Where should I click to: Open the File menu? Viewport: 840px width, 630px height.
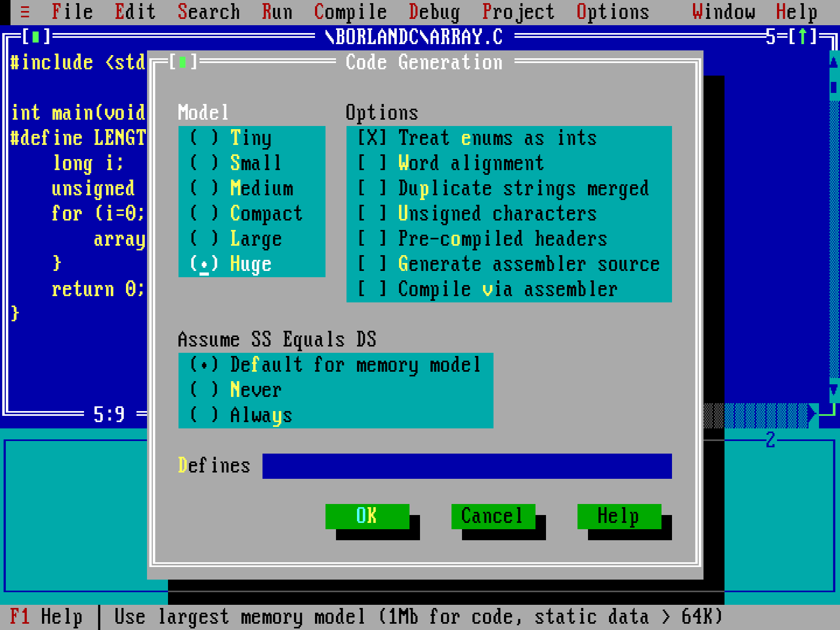tap(72, 12)
